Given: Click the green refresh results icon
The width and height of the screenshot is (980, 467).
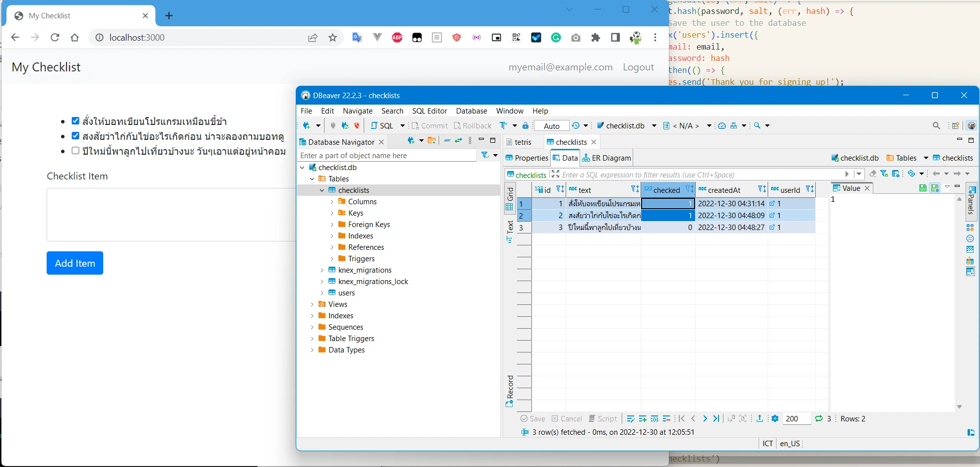Looking at the screenshot, I should click(x=819, y=418).
